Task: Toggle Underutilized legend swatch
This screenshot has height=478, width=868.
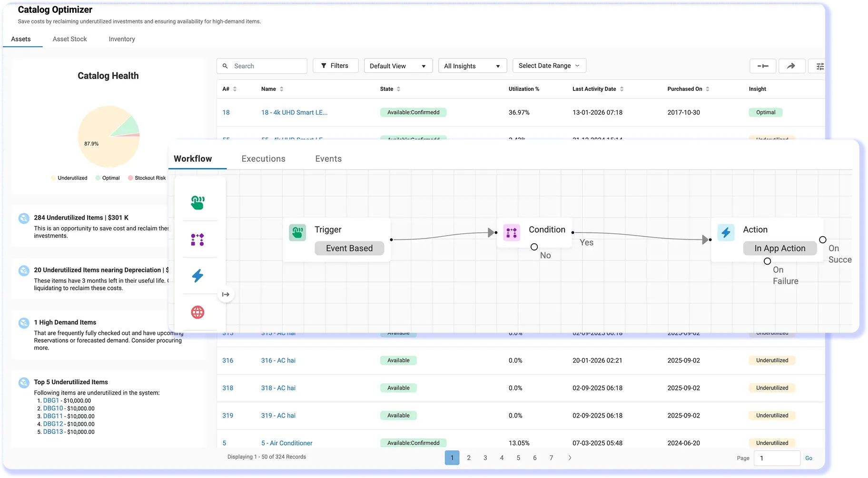Action: pyautogui.click(x=53, y=178)
